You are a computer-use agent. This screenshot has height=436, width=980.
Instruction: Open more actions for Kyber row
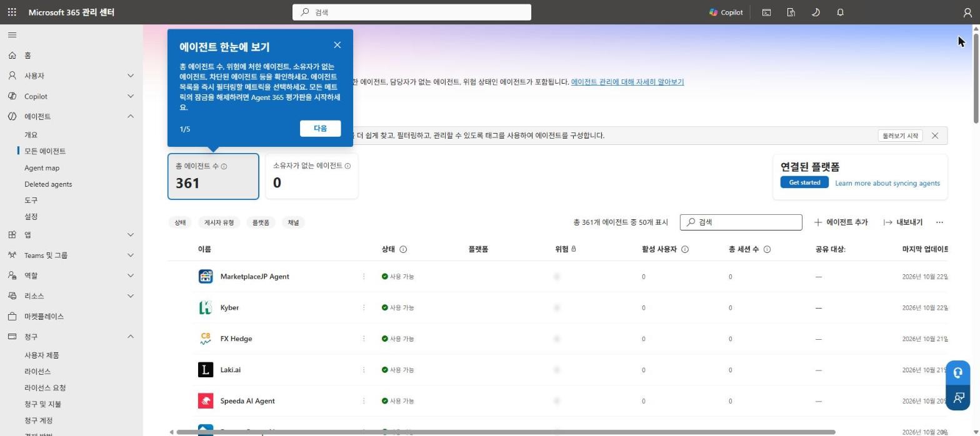point(364,308)
